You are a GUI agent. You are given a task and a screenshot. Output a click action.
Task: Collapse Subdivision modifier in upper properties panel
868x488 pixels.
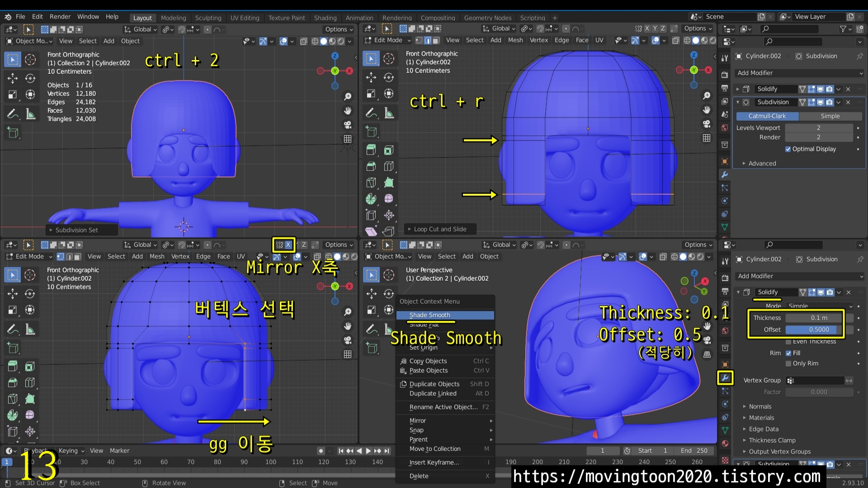[x=738, y=102]
